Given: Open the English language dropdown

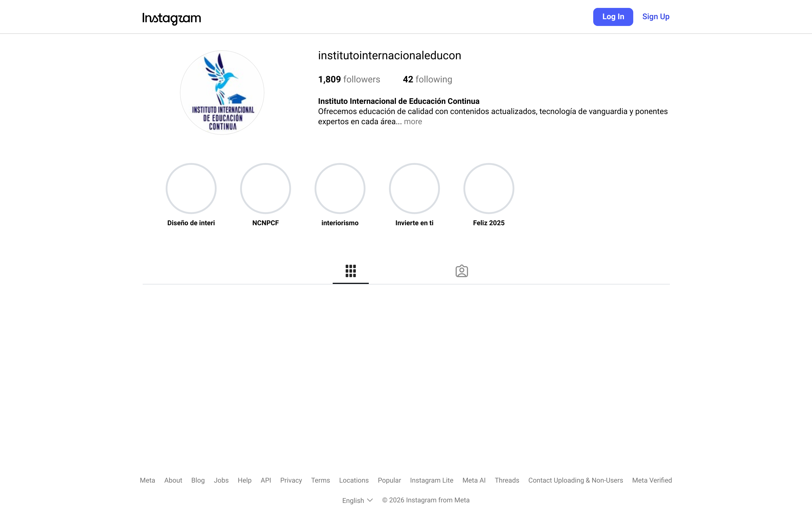Looking at the screenshot, I should point(357,500).
